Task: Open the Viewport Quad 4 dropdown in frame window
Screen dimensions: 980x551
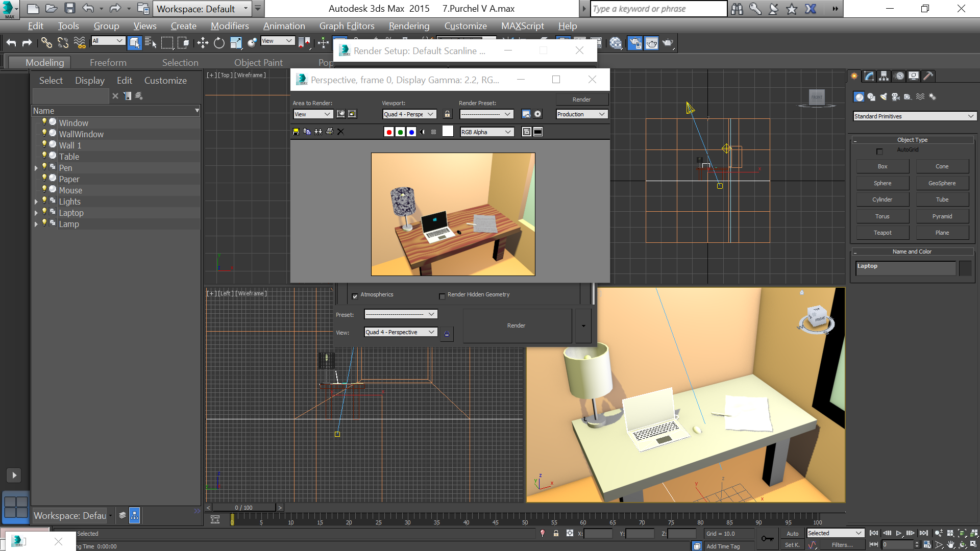Action: [x=410, y=114]
